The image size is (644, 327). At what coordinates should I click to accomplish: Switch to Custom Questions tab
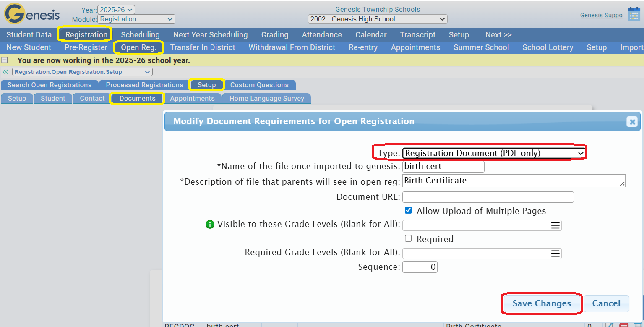(x=259, y=85)
